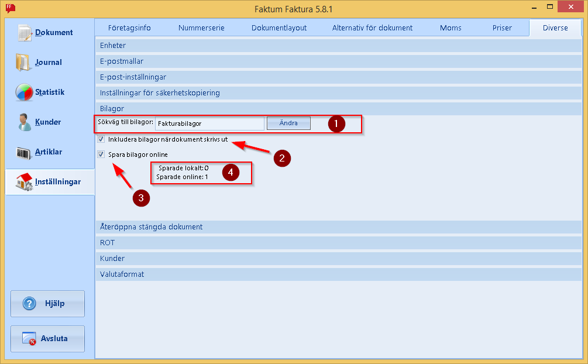The height and width of the screenshot is (364, 588).
Task: Switch to the Priser tab
Action: 502,28
